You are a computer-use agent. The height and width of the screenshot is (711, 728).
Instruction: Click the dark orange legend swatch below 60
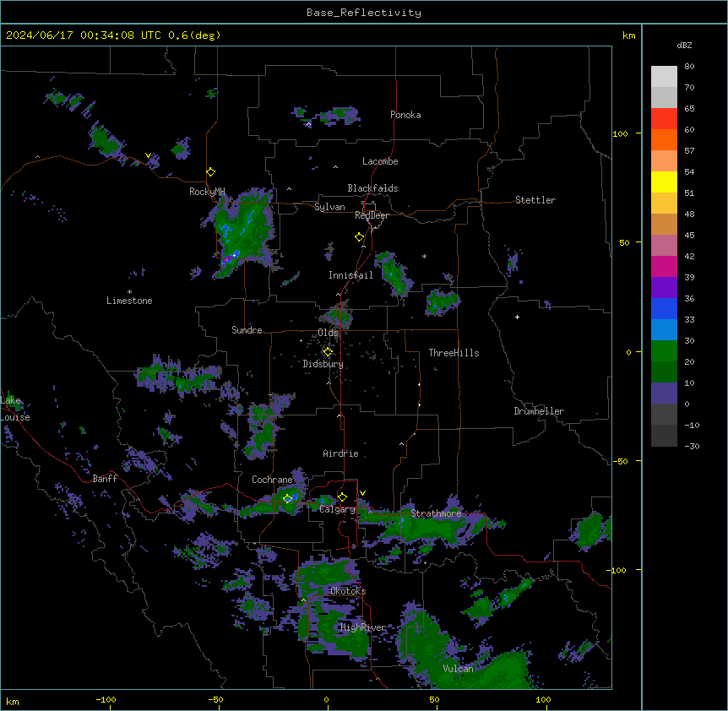[x=664, y=139]
